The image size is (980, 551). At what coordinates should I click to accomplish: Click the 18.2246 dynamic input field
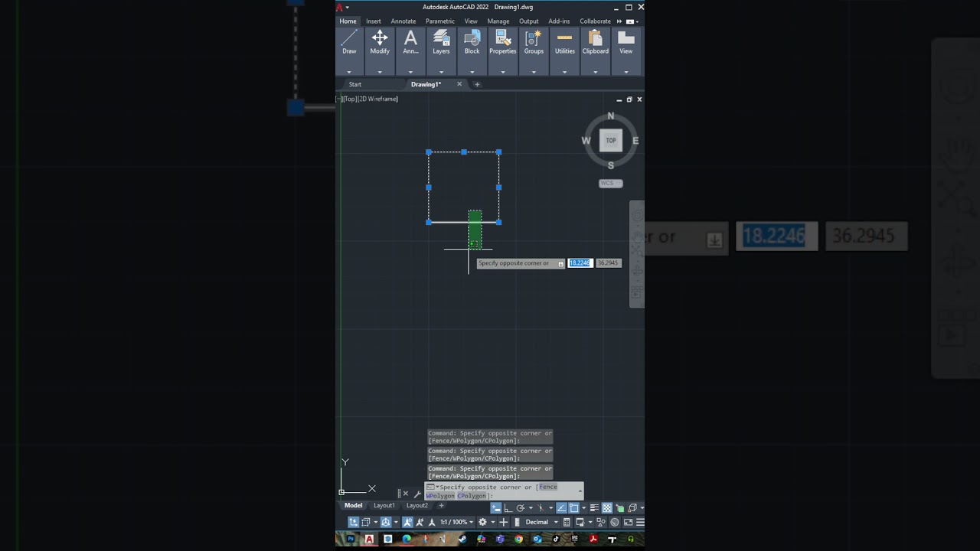tap(580, 263)
